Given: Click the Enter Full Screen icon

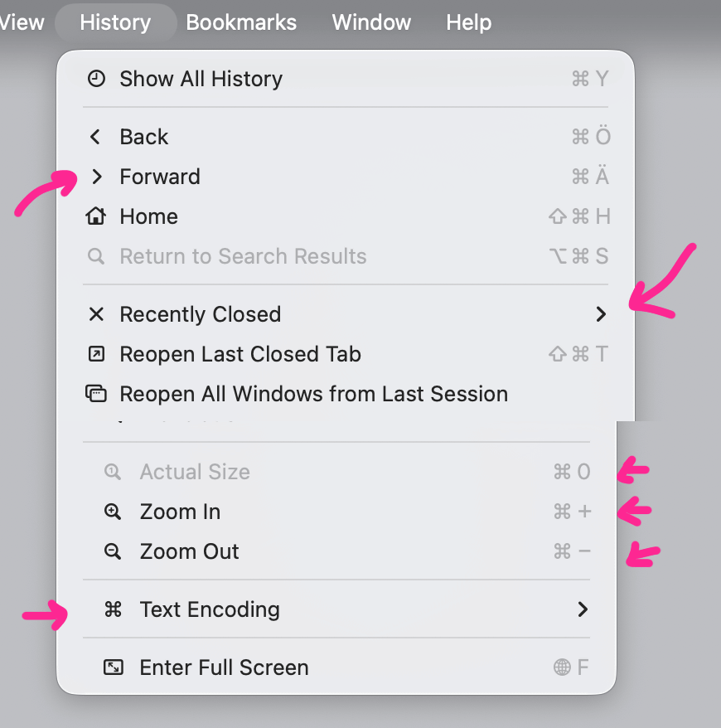Looking at the screenshot, I should click(x=113, y=667).
